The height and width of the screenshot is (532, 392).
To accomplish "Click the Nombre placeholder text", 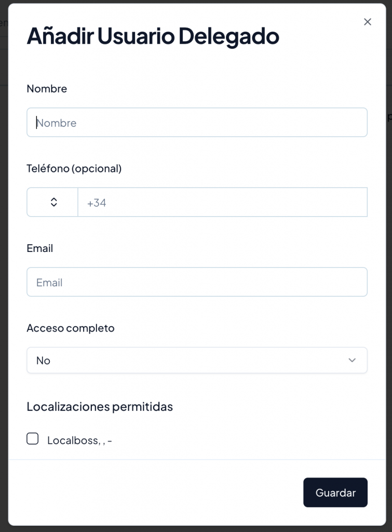I will [x=57, y=123].
